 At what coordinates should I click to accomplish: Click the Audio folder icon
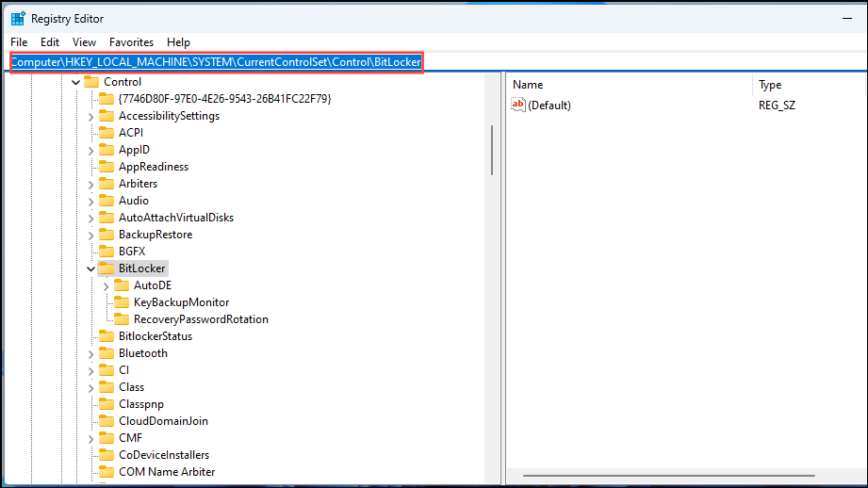tap(106, 201)
